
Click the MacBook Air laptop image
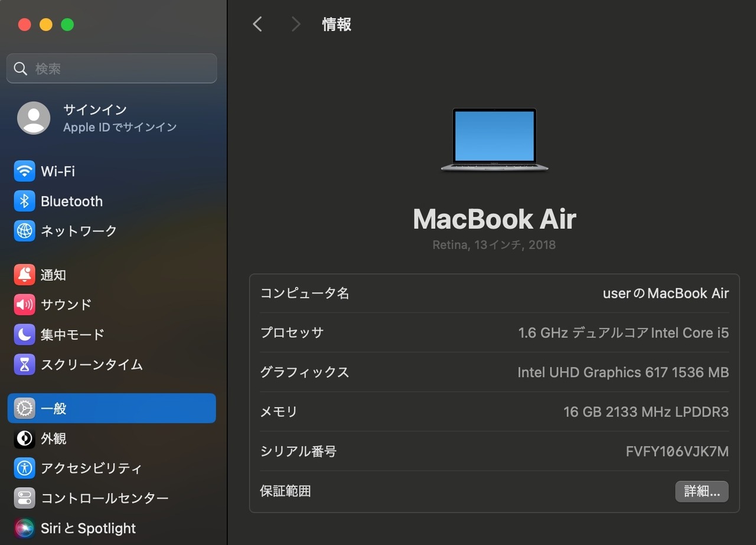494,140
